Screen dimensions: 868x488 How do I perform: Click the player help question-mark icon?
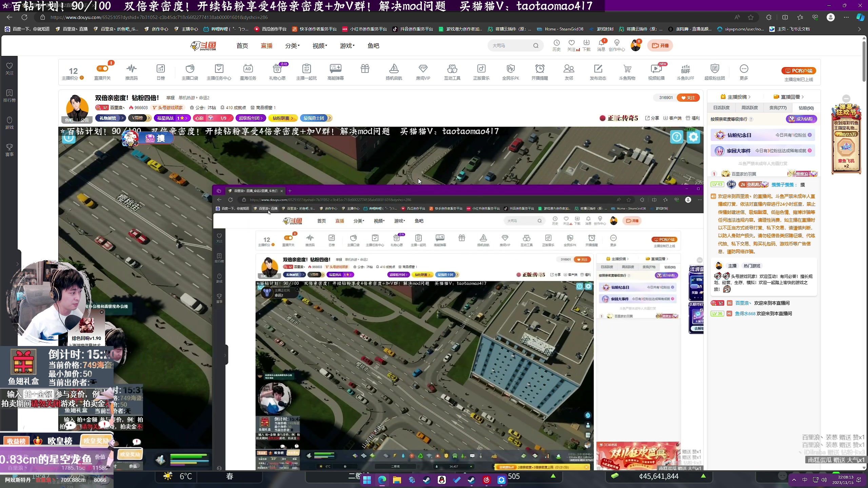(676, 137)
